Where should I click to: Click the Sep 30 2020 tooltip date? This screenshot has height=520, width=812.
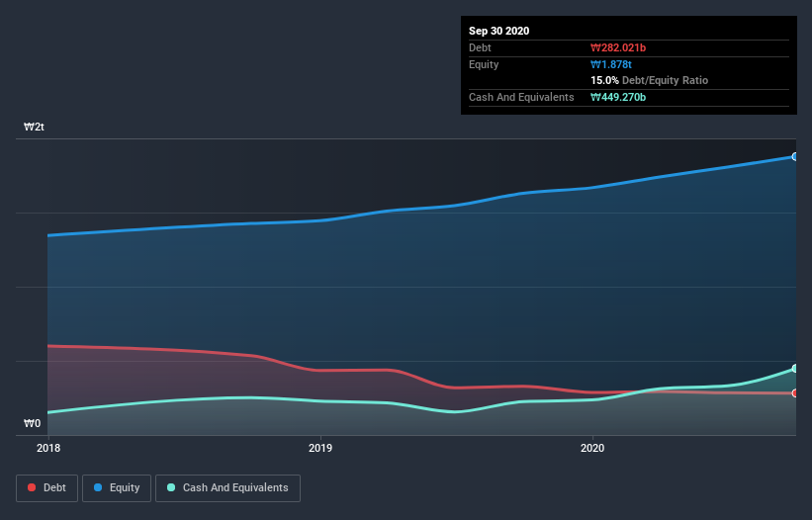[498, 31]
